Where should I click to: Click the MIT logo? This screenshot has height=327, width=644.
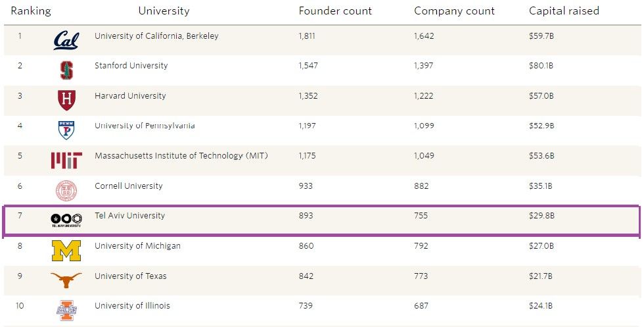(x=66, y=160)
